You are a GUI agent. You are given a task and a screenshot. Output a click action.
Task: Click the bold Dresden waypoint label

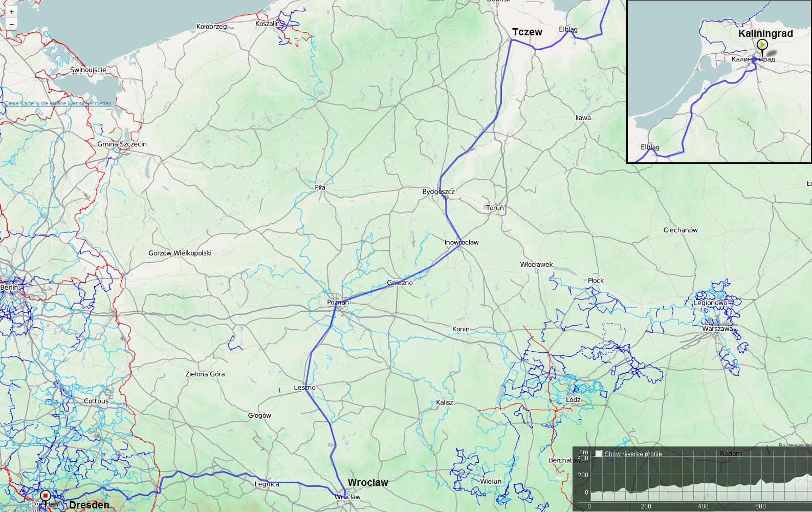point(89,505)
